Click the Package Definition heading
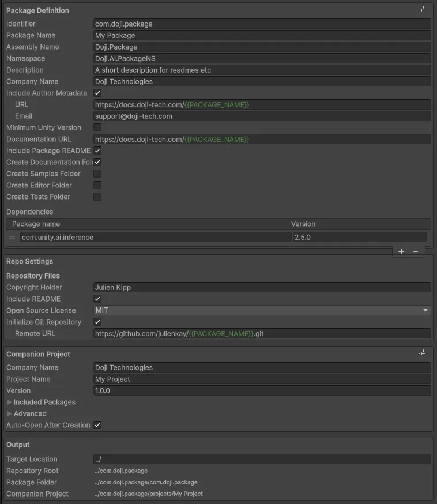 [x=37, y=10]
